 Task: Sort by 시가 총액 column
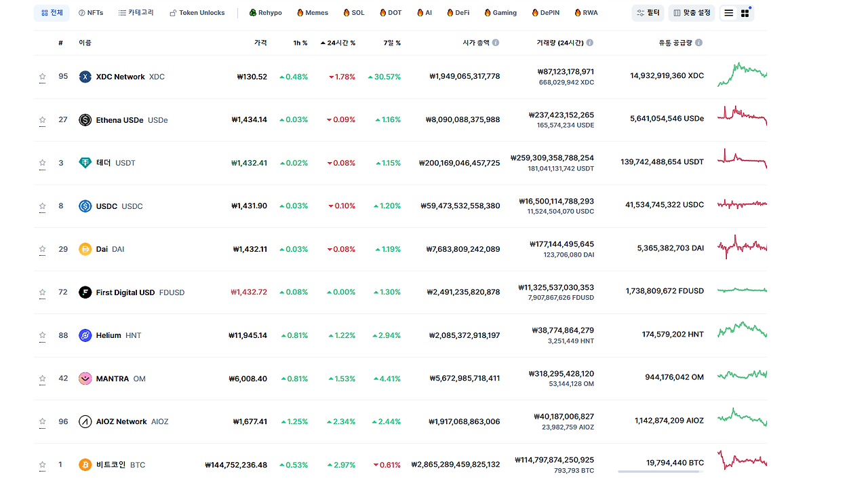[x=476, y=43]
